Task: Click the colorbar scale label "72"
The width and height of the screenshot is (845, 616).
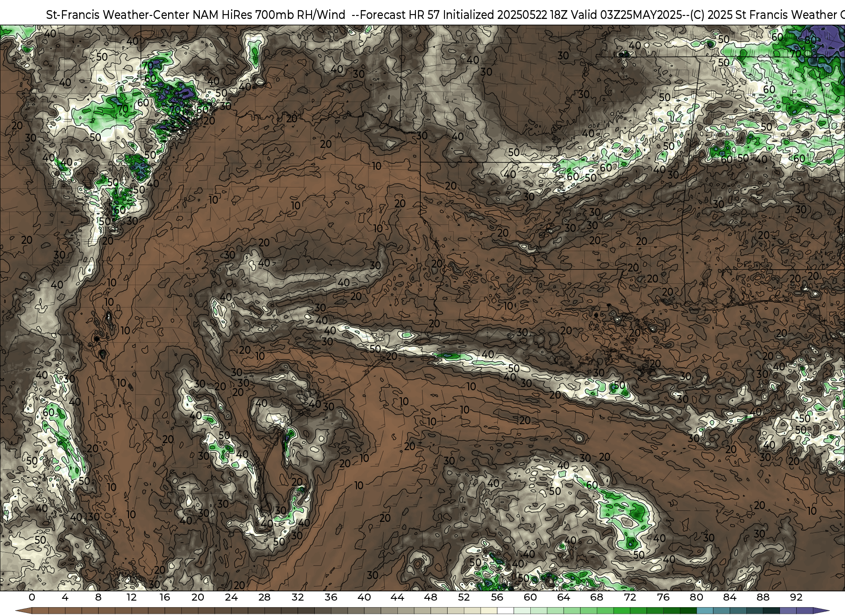Action: tap(630, 597)
